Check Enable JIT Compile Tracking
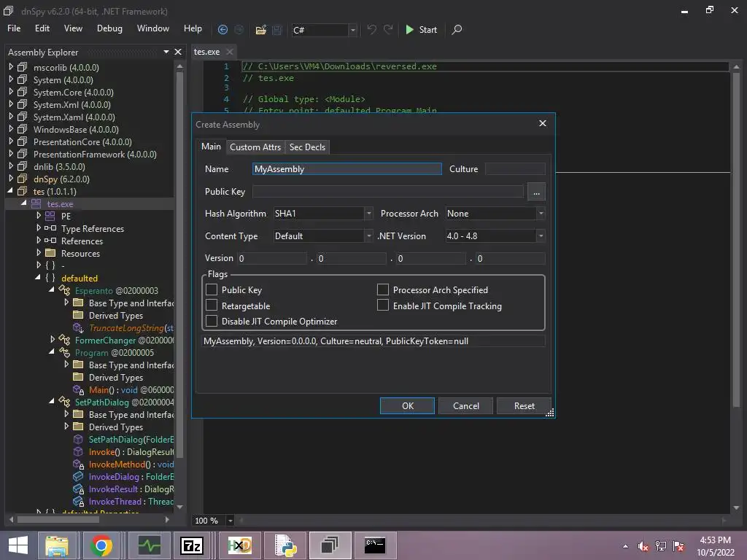Screen dimensions: 747x560 click(383, 306)
